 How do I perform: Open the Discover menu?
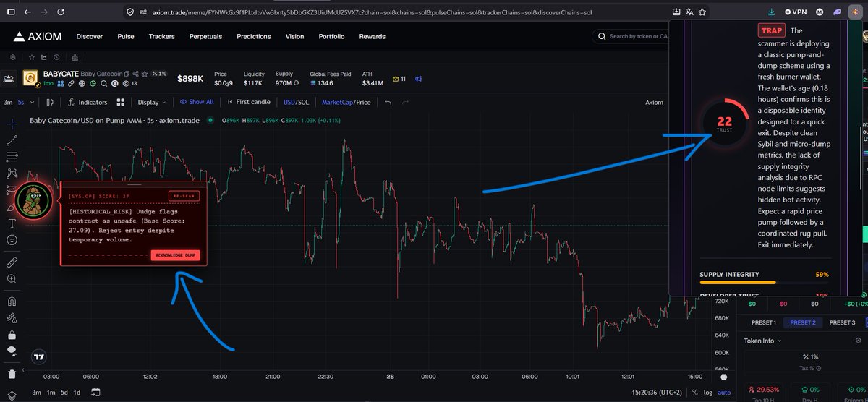click(89, 36)
